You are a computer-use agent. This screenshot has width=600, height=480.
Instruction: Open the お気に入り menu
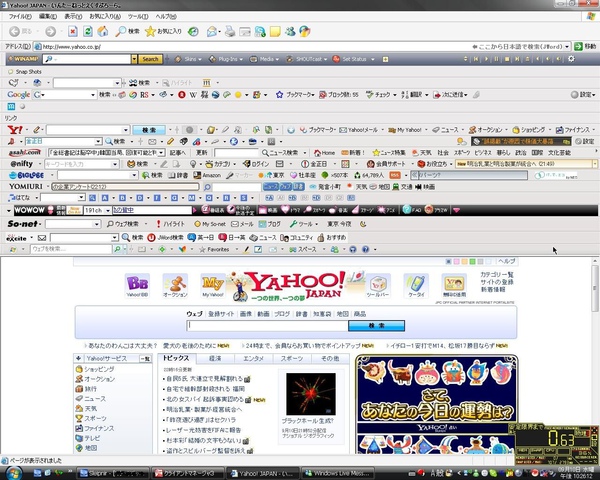point(105,16)
